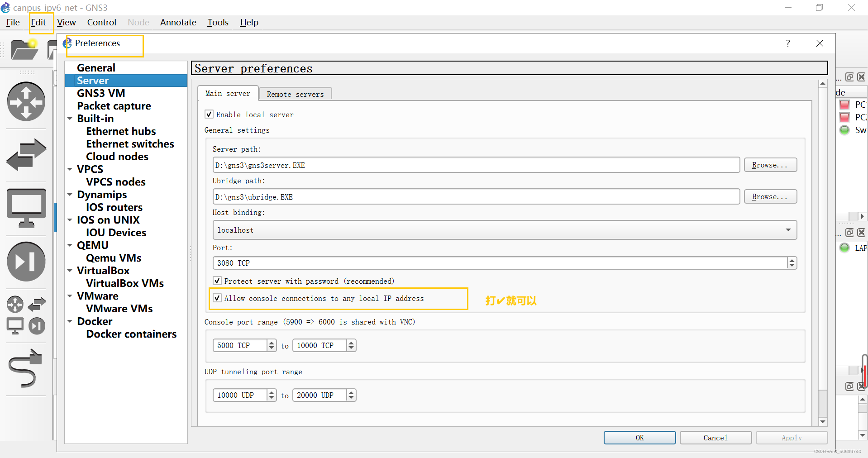
Task: Collapse the QEMU tree section
Action: (x=70, y=245)
